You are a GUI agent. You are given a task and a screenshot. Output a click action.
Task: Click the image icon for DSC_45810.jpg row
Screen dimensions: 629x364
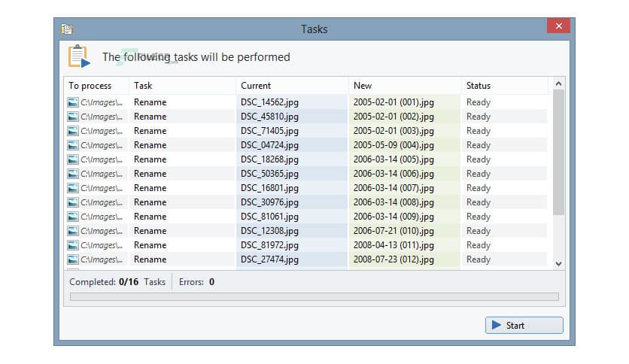coord(73,117)
